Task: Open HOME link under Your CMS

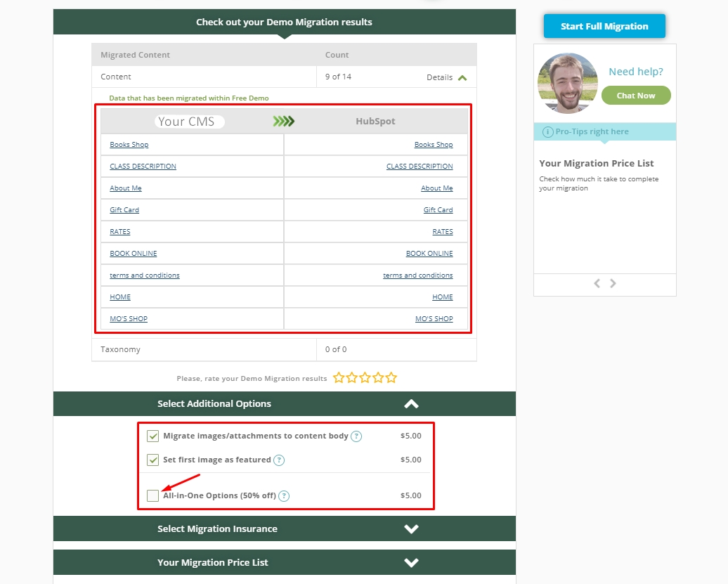Action: click(119, 297)
